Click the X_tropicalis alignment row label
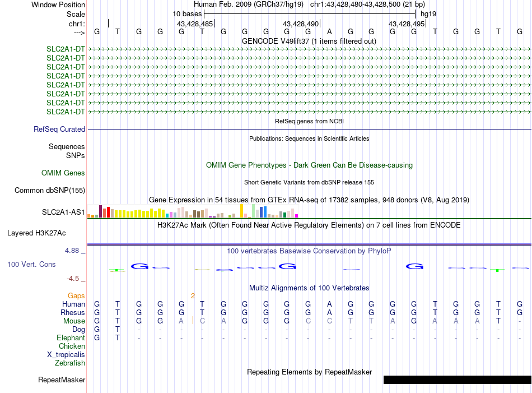 [x=66, y=355]
